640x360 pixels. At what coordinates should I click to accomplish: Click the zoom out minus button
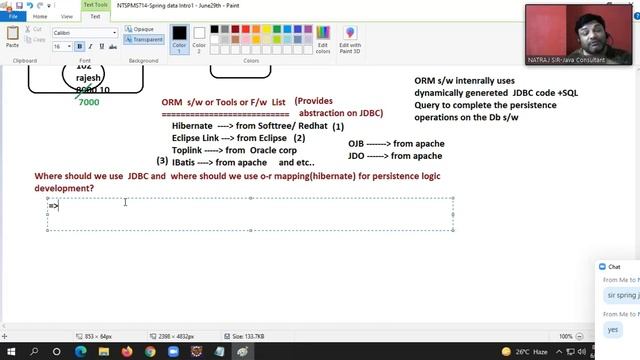[579, 336]
